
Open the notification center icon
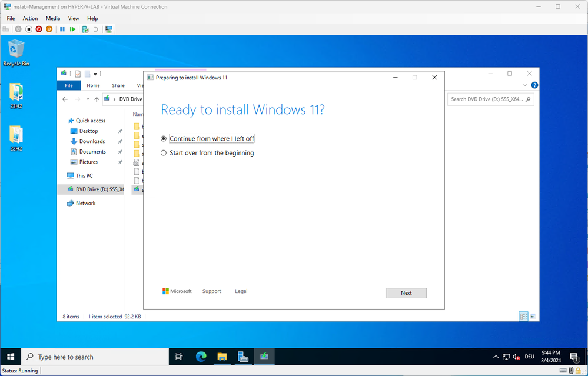point(574,357)
